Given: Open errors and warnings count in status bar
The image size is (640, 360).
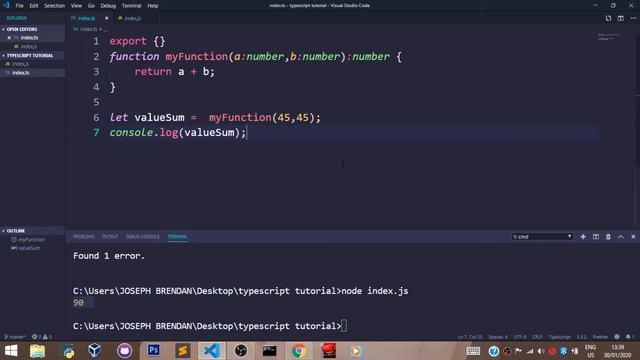Looking at the screenshot, I should click(42, 337).
